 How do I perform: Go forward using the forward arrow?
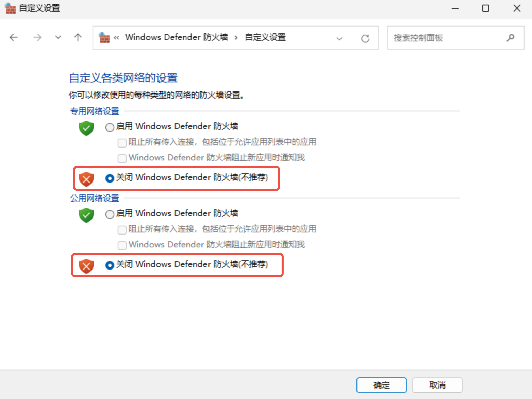(37, 37)
